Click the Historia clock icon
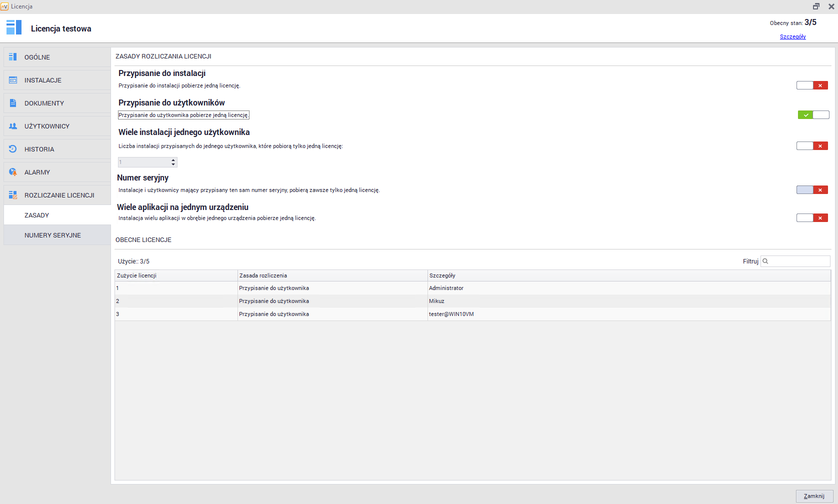838x504 pixels. pos(13,149)
